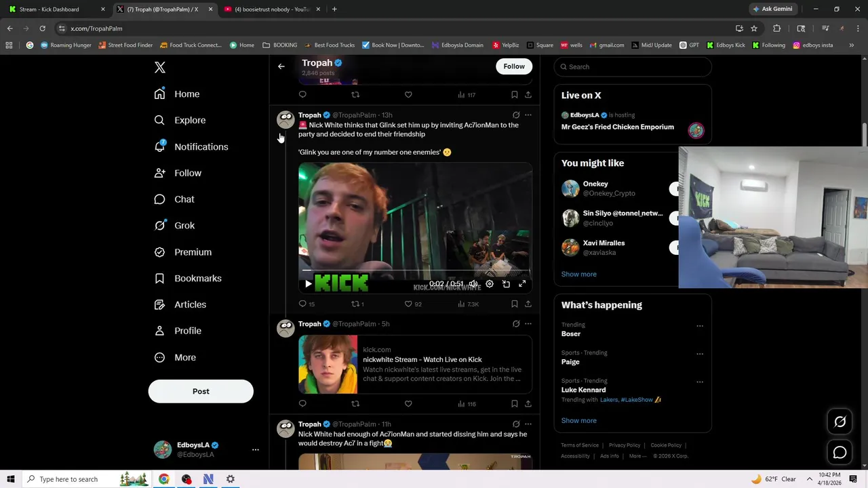
Task: Open more options on the 11h post
Action: [528, 424]
